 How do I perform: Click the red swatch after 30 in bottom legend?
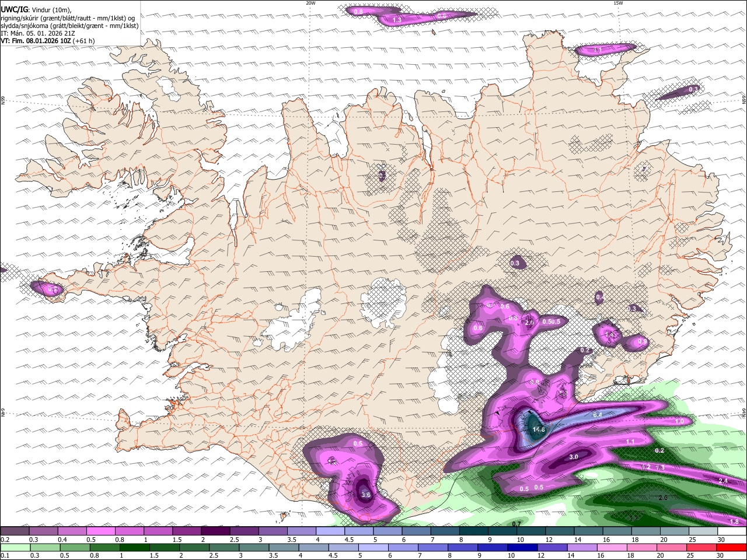[732, 548]
